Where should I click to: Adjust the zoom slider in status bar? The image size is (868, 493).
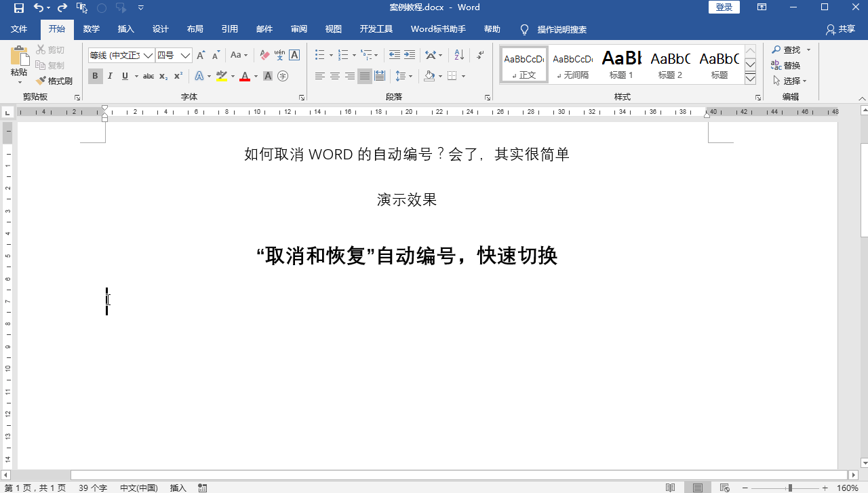click(x=790, y=488)
